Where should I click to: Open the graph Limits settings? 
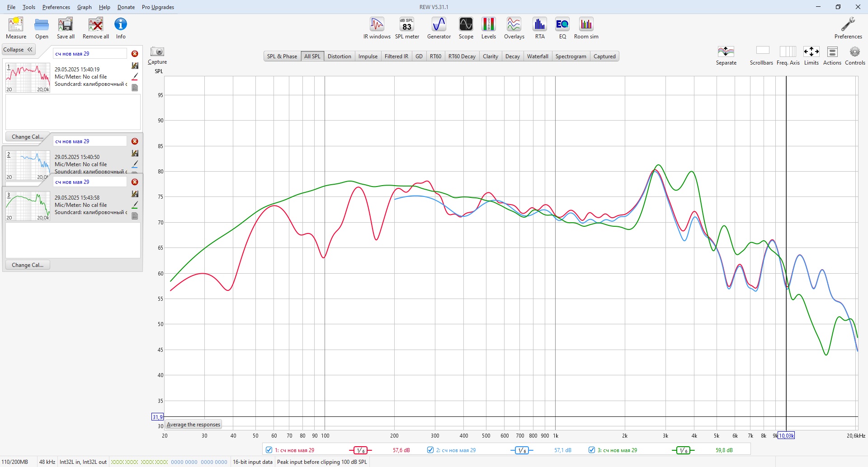coord(811,56)
